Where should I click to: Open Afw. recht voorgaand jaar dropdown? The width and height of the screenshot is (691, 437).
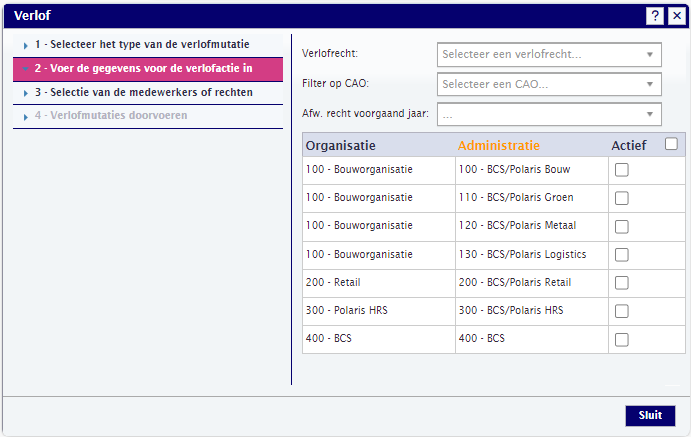tap(549, 114)
